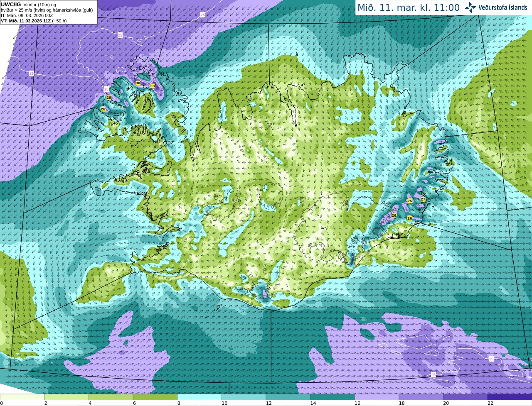Image resolution: width=532 pixels, height=406 pixels.
Task: Pick the deeper purple 20–22 m/s legend swatch
Action: [x=465, y=397]
